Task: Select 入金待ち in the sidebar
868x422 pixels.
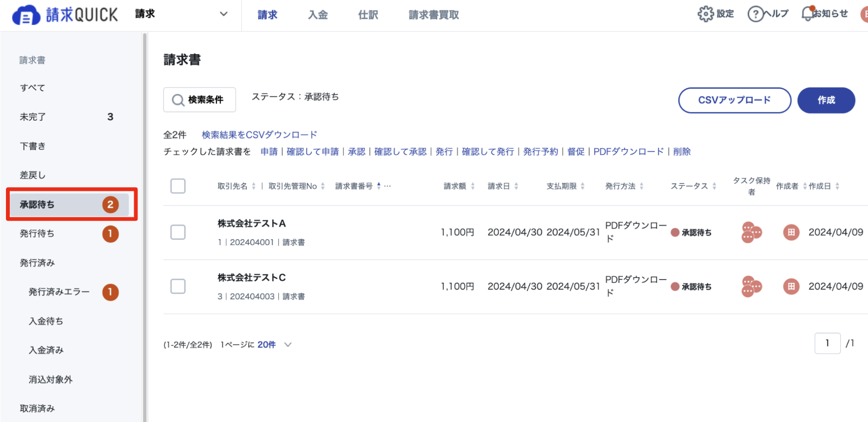Action: click(46, 321)
